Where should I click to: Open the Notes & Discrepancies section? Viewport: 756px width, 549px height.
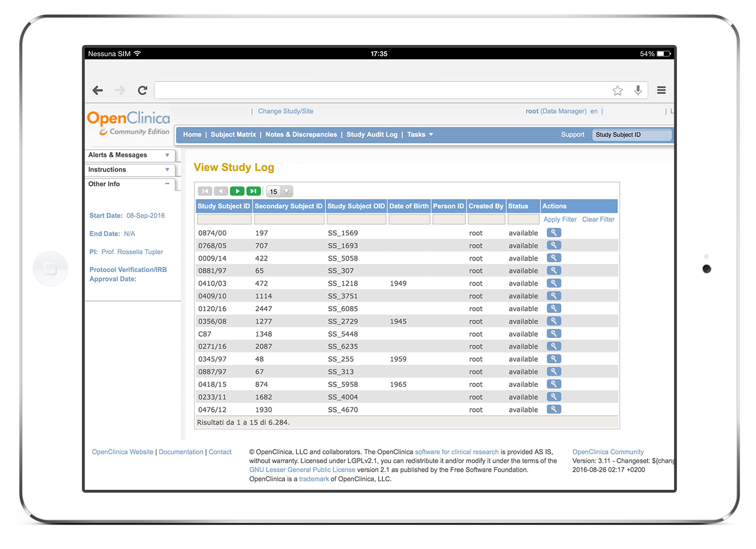[x=300, y=134]
